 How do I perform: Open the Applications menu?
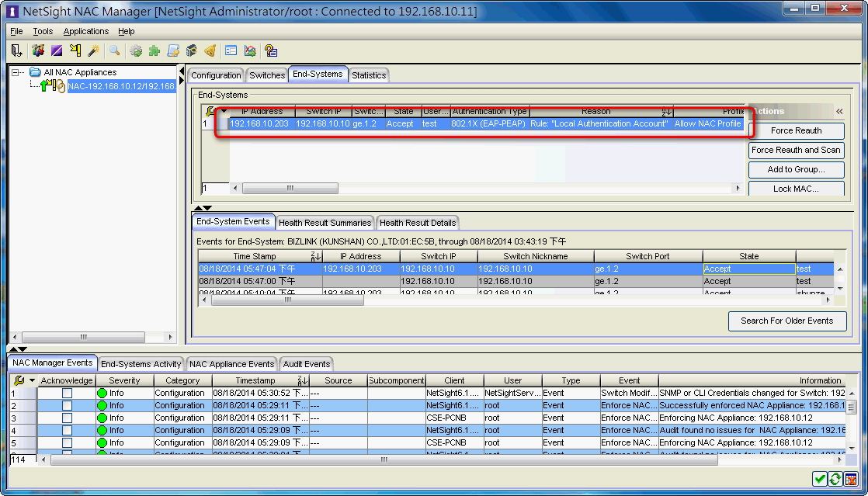86,31
